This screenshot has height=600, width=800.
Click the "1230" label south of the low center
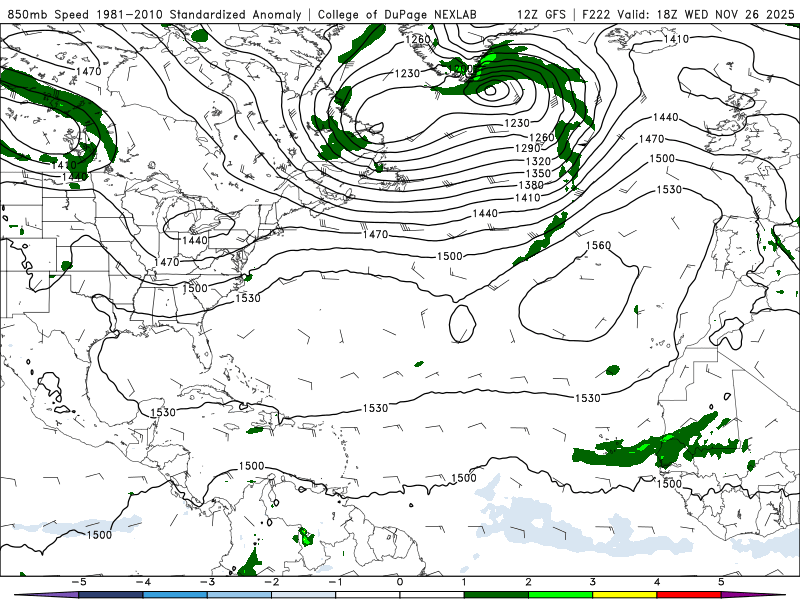(517, 123)
